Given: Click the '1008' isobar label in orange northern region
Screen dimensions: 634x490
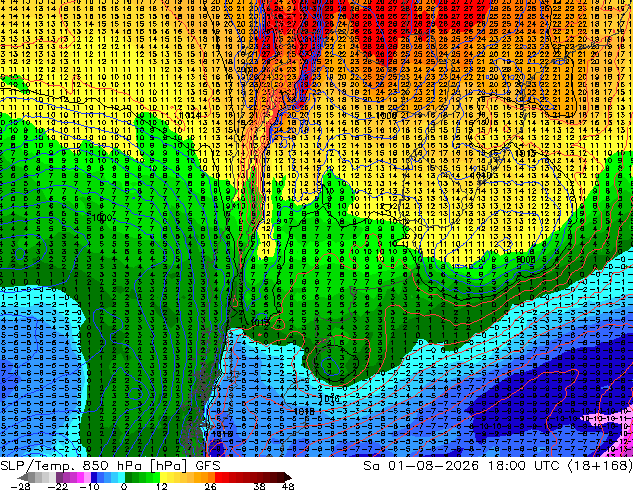Looking at the screenshot, I should click(x=386, y=116).
